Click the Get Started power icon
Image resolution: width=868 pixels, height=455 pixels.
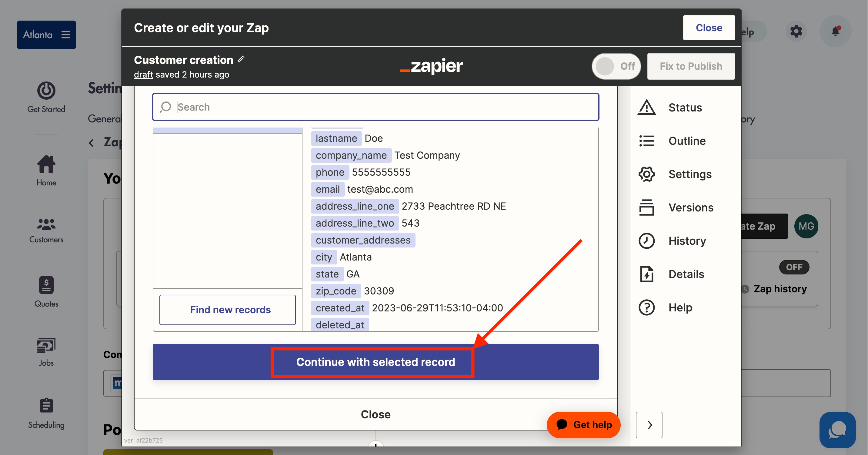click(x=46, y=90)
